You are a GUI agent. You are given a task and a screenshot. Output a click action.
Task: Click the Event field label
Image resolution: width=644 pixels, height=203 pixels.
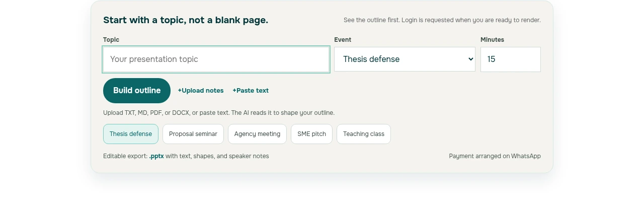coord(343,40)
